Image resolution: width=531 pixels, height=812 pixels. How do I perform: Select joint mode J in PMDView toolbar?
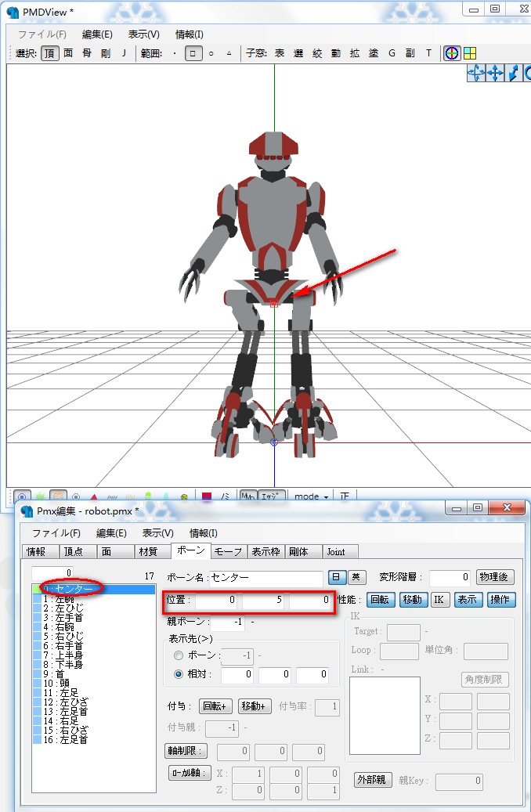[124, 53]
